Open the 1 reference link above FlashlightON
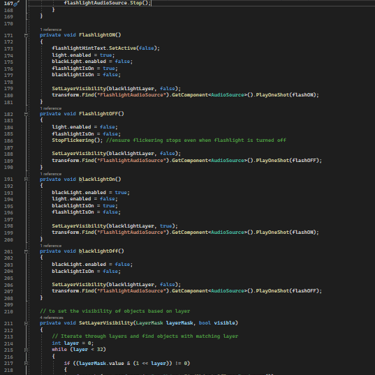 [x=51, y=30]
